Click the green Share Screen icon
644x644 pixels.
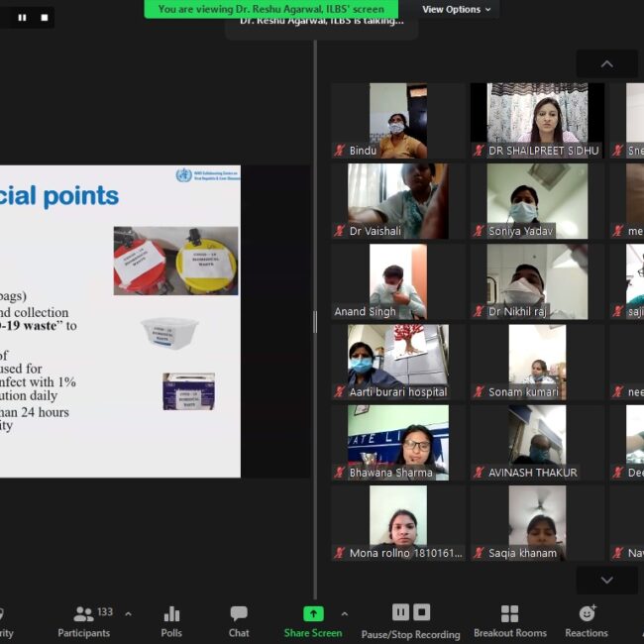pyautogui.click(x=313, y=613)
